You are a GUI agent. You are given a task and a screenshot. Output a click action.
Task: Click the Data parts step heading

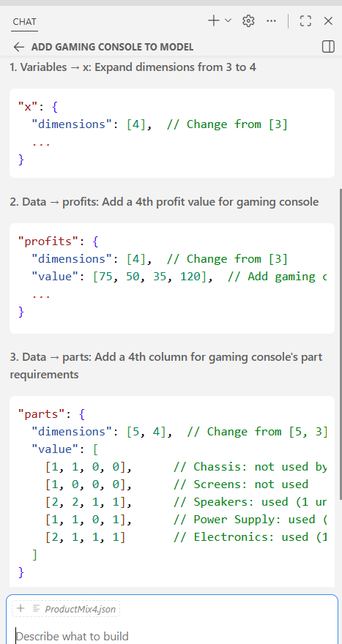(166, 365)
